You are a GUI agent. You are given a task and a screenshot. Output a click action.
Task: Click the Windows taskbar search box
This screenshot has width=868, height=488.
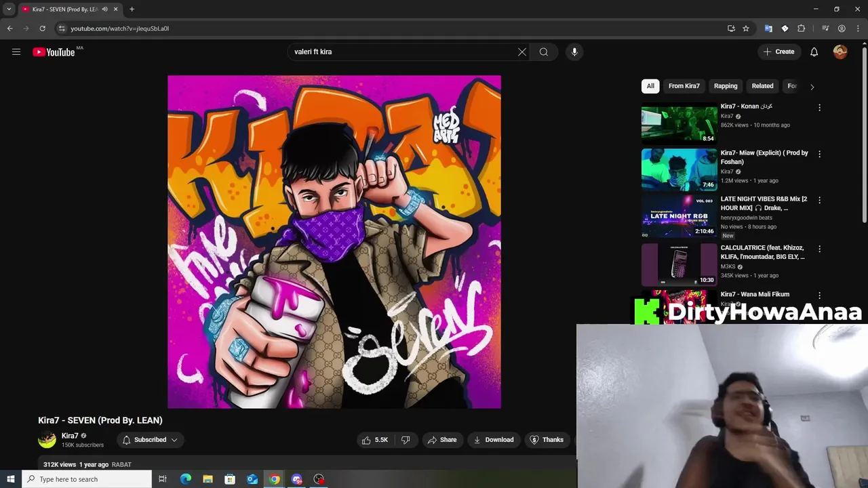tap(87, 479)
